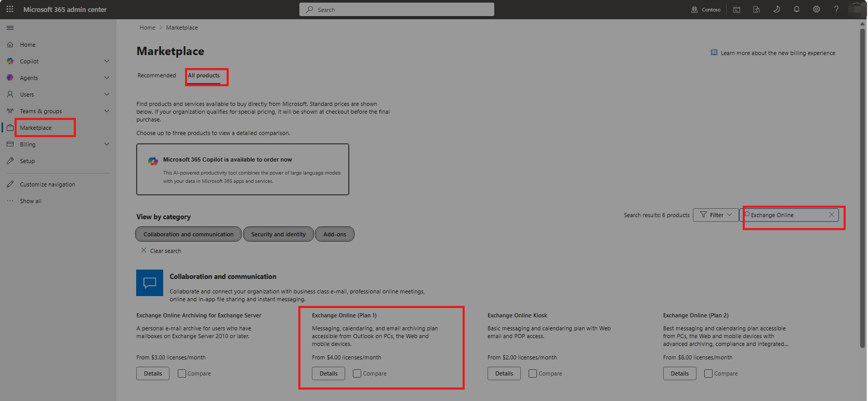Expand the Teams & groups section chevron
The width and height of the screenshot is (868, 401).
[107, 111]
